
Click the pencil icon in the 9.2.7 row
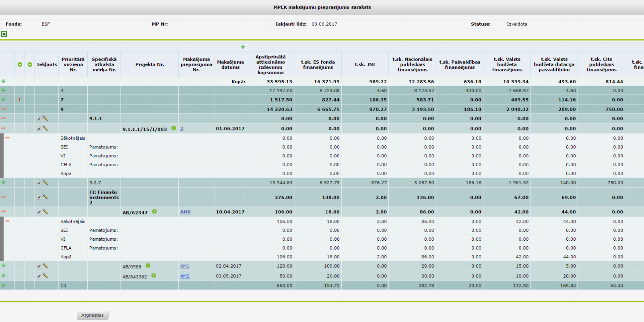pyautogui.click(x=45, y=182)
